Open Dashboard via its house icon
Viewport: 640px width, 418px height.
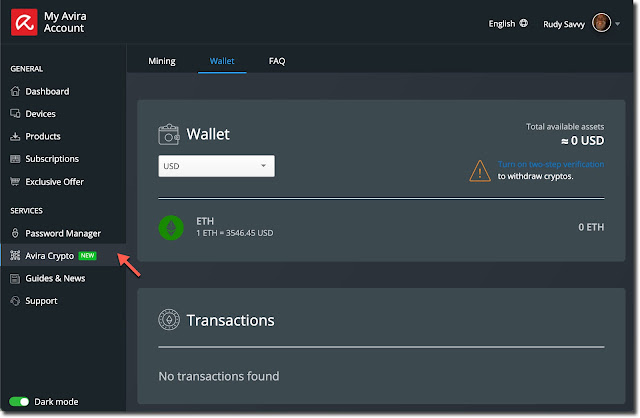(15, 91)
